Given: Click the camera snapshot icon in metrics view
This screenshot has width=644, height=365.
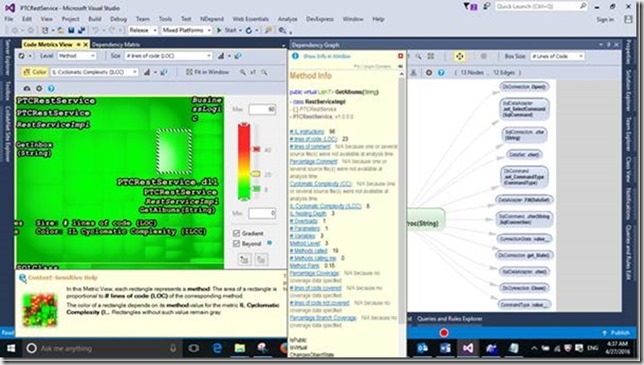Looking at the screenshot, I should [27, 89].
